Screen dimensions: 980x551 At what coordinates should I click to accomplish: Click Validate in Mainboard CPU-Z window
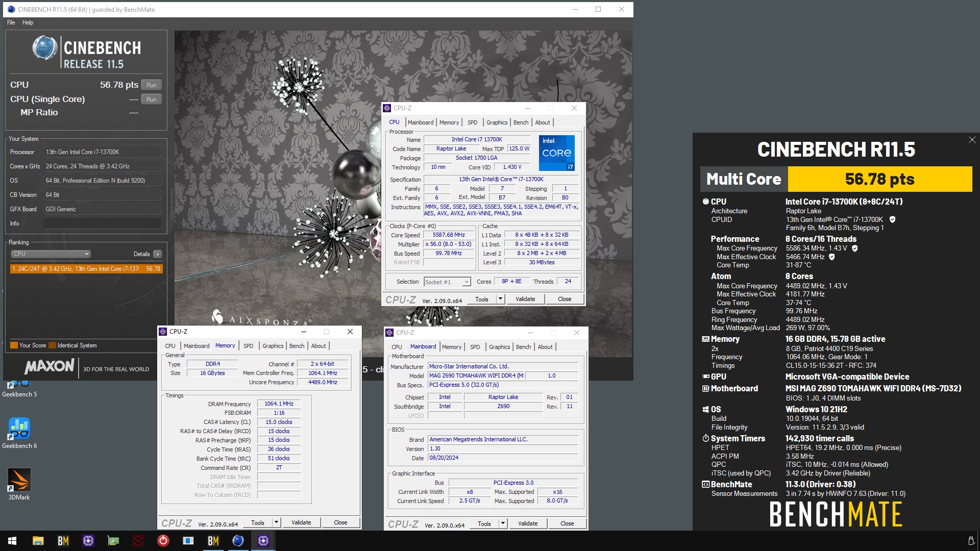coord(528,524)
